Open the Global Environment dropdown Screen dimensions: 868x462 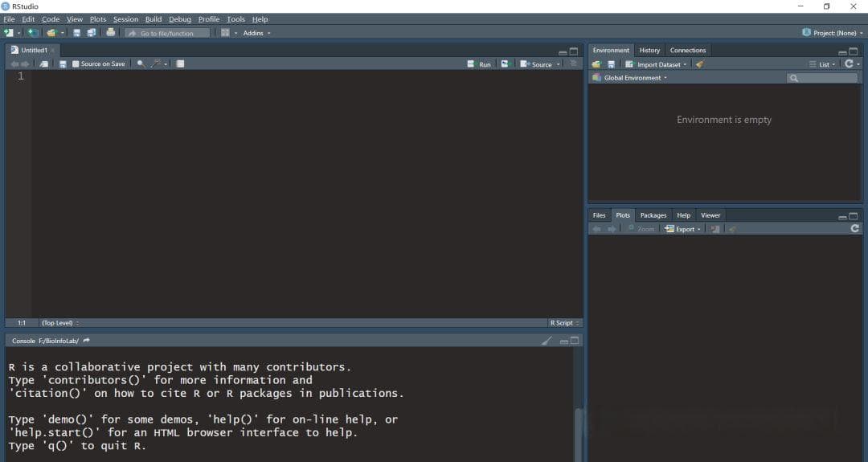point(630,78)
